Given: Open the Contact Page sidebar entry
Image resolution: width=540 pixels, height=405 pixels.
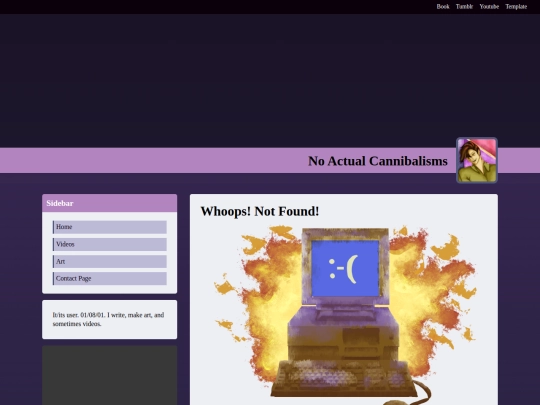Looking at the screenshot, I should 110,278.
